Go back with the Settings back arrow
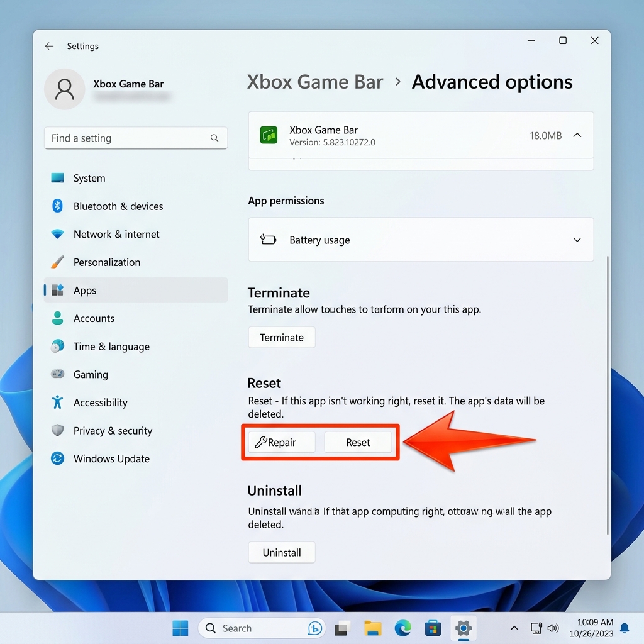This screenshot has height=644, width=644. [x=49, y=46]
